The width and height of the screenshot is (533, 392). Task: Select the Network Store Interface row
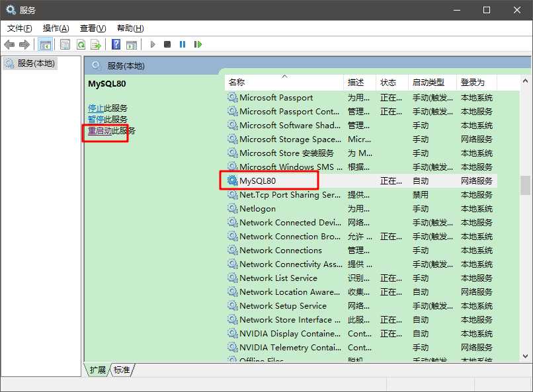(362, 320)
